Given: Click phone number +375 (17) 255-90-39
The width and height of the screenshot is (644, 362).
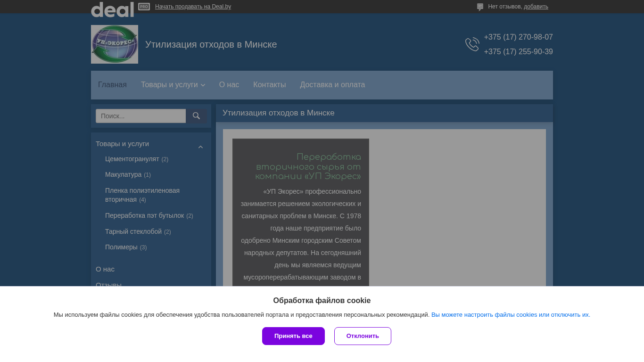Looking at the screenshot, I should click(518, 52).
